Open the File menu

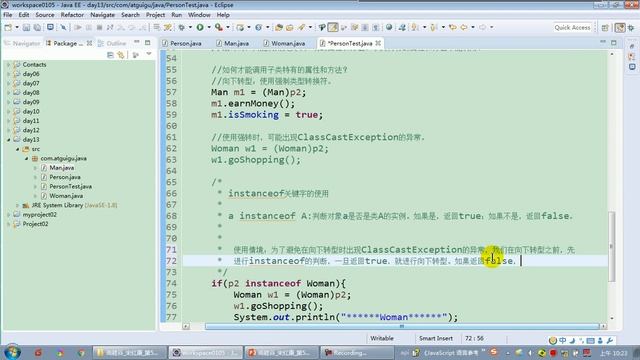click(x=7, y=15)
